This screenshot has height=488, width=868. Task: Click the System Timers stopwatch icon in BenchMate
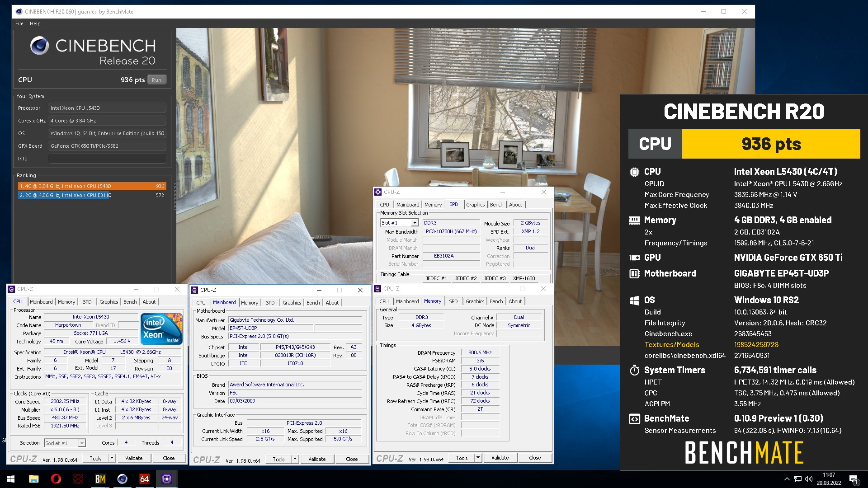coord(634,370)
